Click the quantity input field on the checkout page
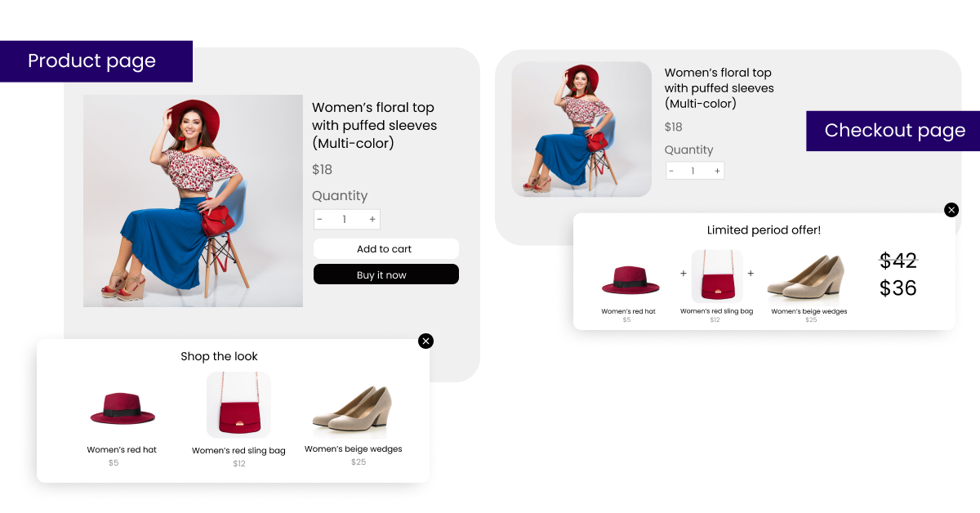Viewport: 980px width, 513px height. tap(694, 171)
